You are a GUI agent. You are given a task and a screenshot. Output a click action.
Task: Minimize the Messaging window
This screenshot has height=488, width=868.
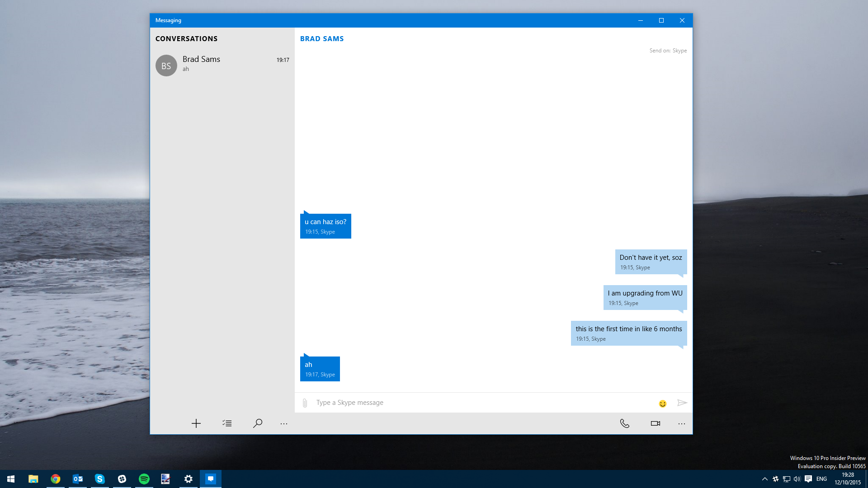pos(641,20)
